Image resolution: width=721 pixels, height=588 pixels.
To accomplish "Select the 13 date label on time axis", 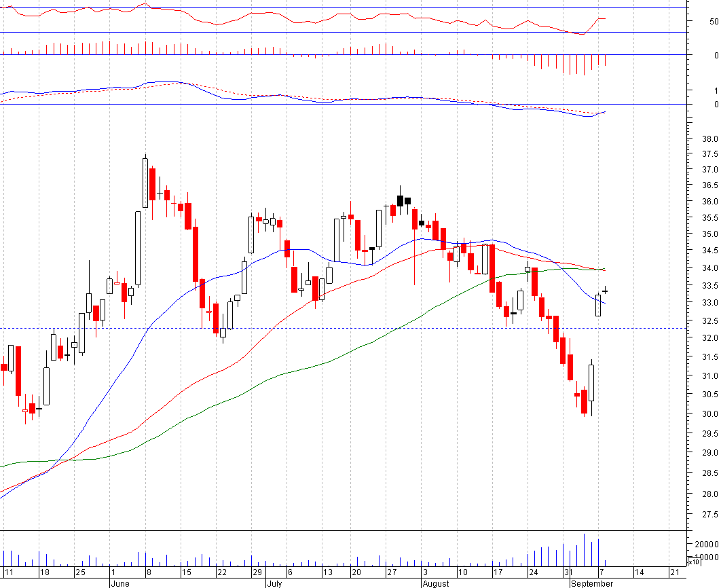I will click(327, 572).
